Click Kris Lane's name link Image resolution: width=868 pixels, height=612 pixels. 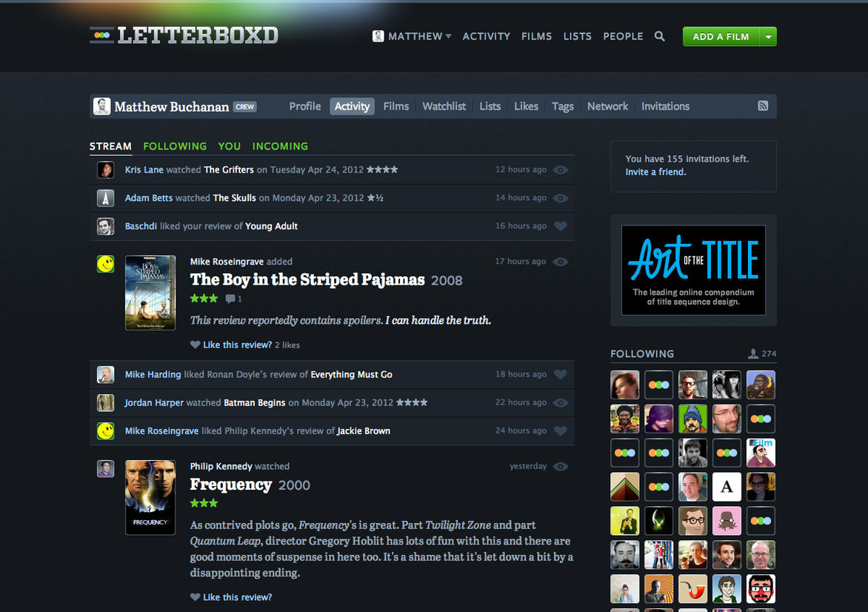144,170
